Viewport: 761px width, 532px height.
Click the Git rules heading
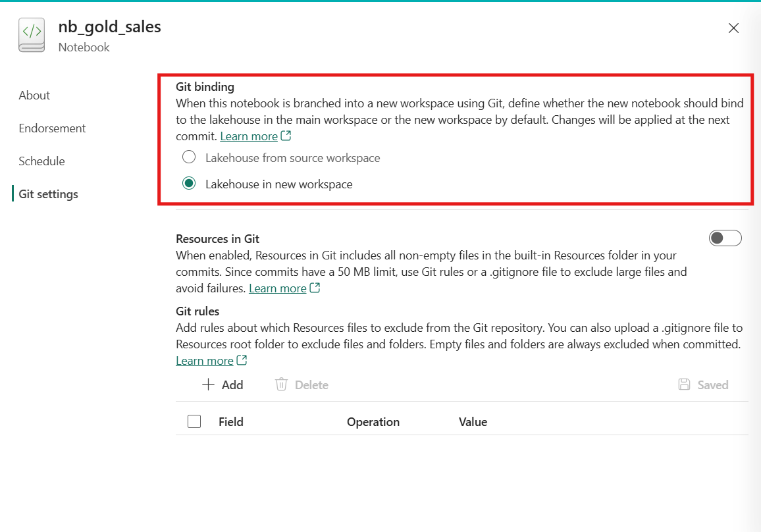tap(197, 311)
